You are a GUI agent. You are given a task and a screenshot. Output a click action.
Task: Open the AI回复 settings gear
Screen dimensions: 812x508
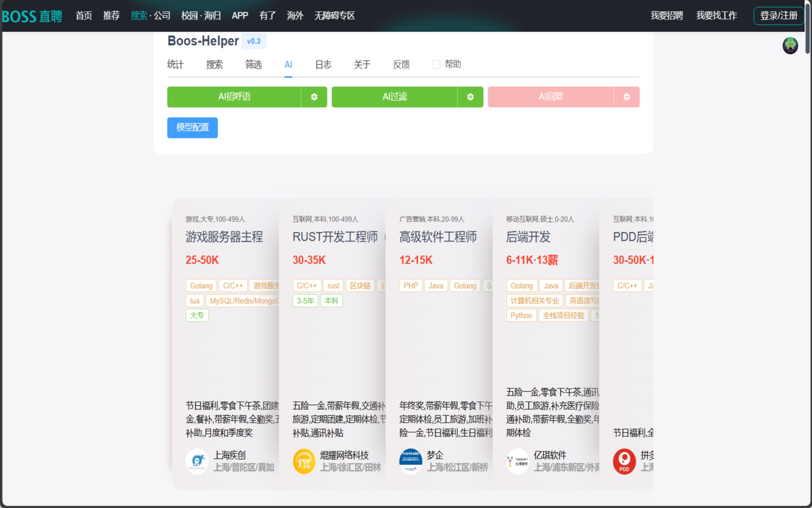coord(626,97)
